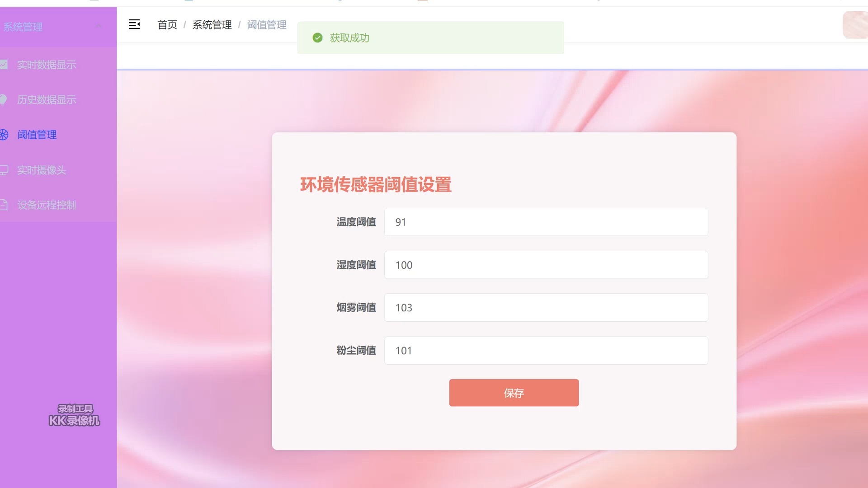Select the 湿度阈值 input field
The image size is (868, 488).
coord(546,264)
